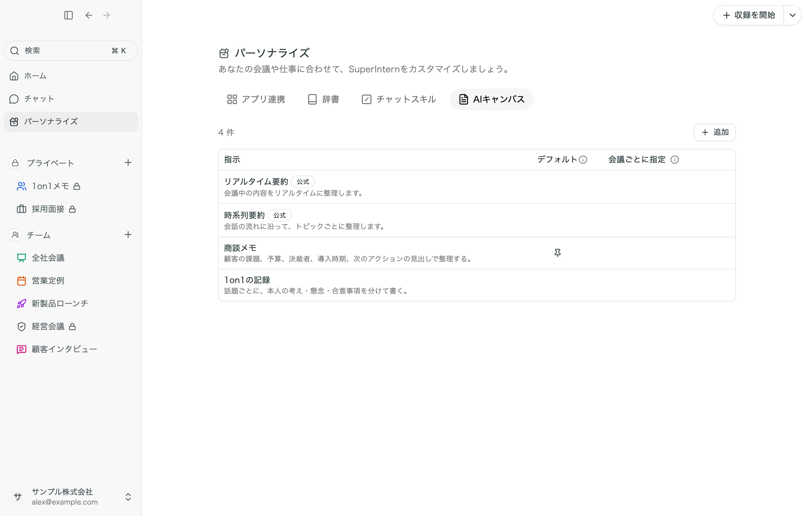This screenshot has width=812, height=516.
Task: Open チャット in the sidebar
Action: coord(71,99)
